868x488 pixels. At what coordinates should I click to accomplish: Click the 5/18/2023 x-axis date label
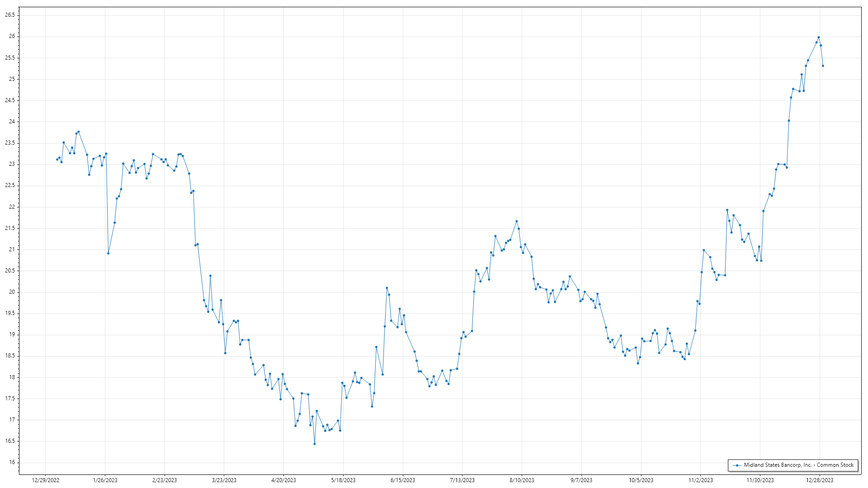point(343,480)
